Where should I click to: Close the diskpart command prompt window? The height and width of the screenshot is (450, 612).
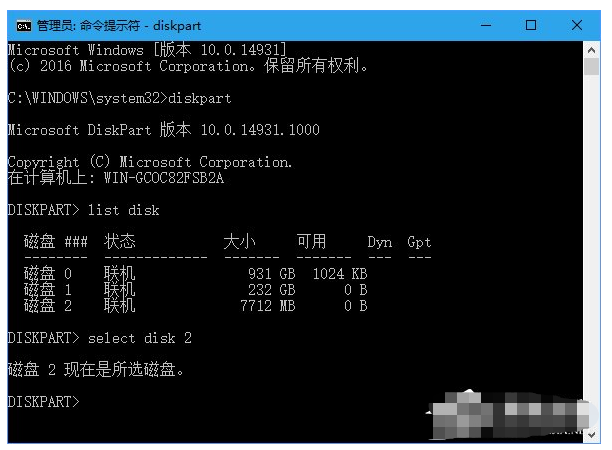tap(577, 26)
